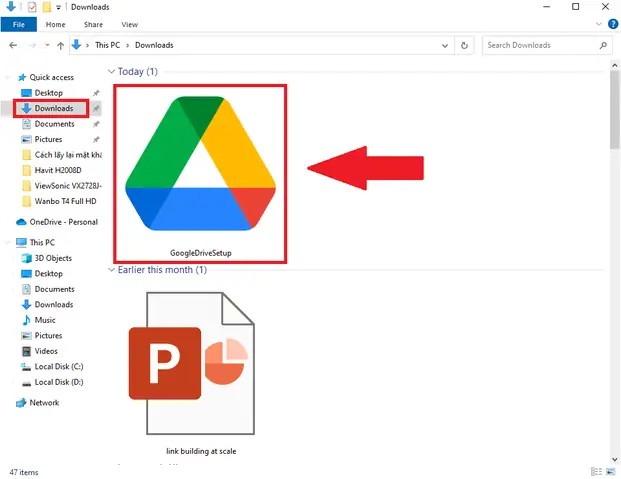Open Customize Quick Access Toolbar dropdown
Image resolution: width=621 pixels, height=479 pixels.
[58, 7]
